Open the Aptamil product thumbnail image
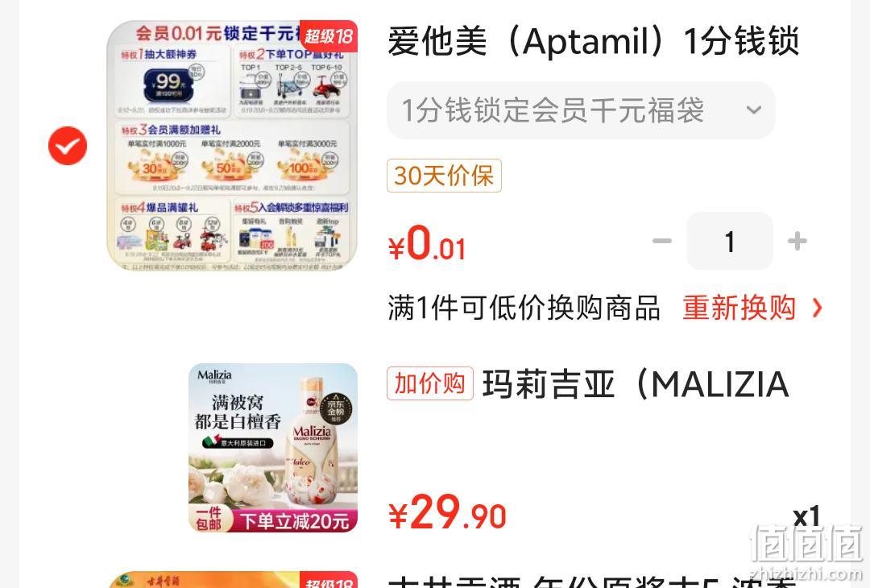Screen dimensions: 870x588 (232, 145)
